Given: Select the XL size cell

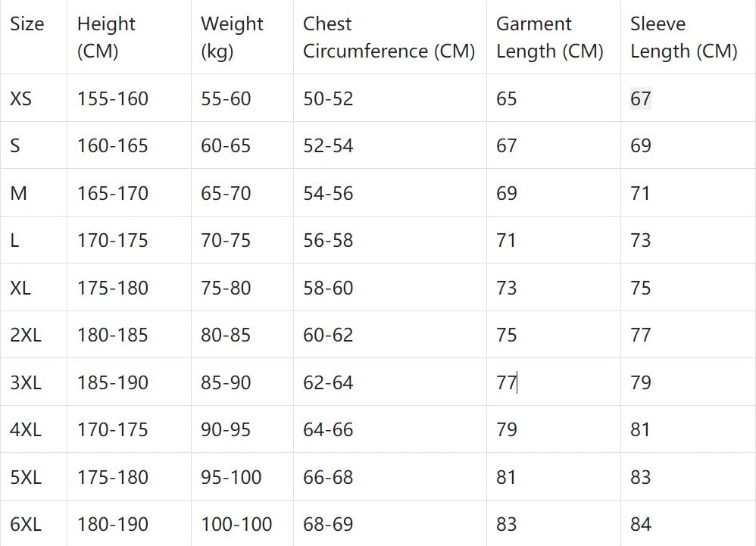Looking at the screenshot, I should click(x=21, y=288).
